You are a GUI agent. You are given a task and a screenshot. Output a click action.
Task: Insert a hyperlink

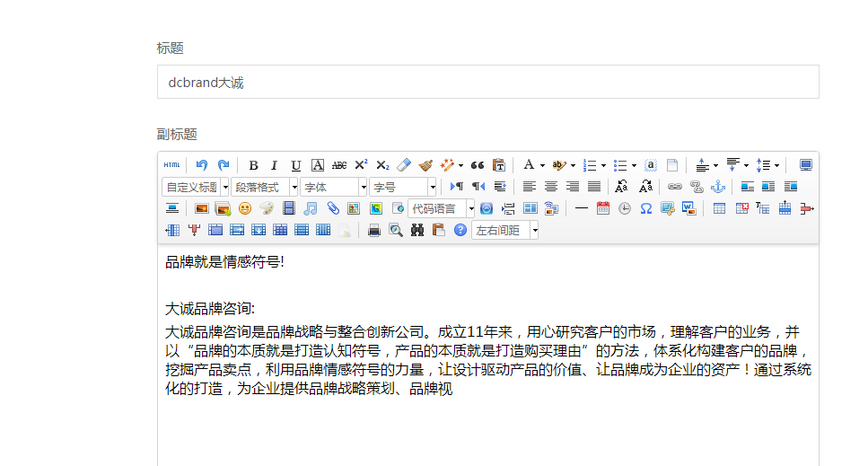point(674,187)
